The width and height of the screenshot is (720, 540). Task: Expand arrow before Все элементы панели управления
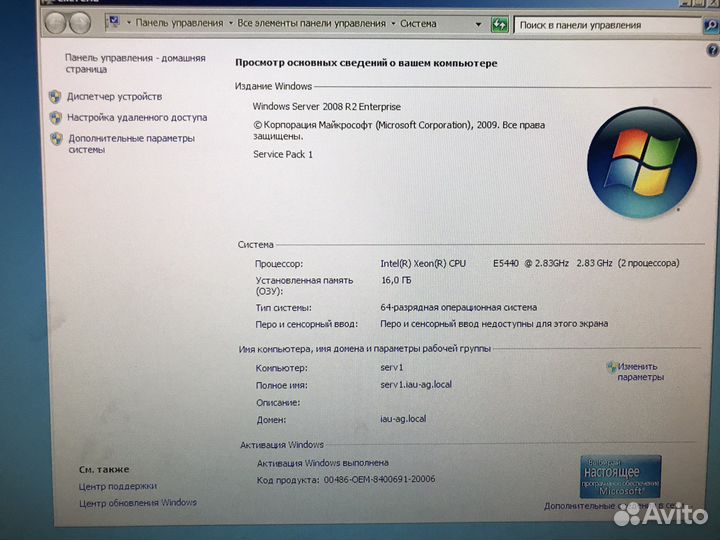click(231, 23)
